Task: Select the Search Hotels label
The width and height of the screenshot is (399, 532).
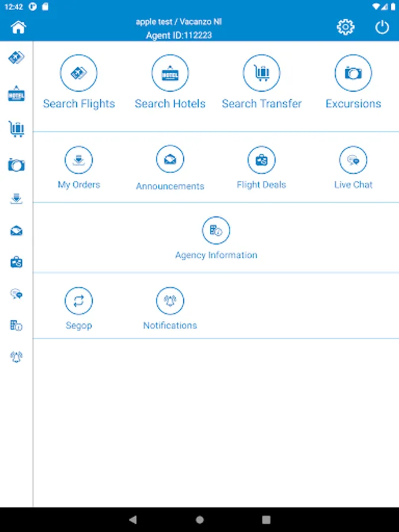Action: coord(170,103)
